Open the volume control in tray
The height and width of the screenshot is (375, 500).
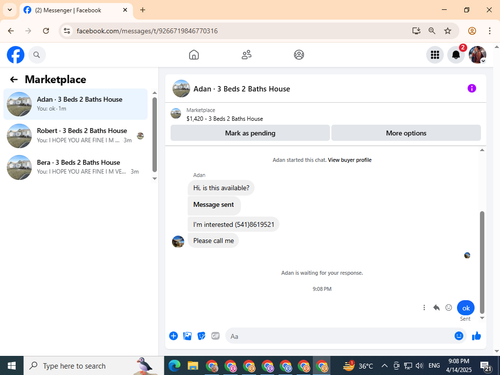click(x=419, y=366)
